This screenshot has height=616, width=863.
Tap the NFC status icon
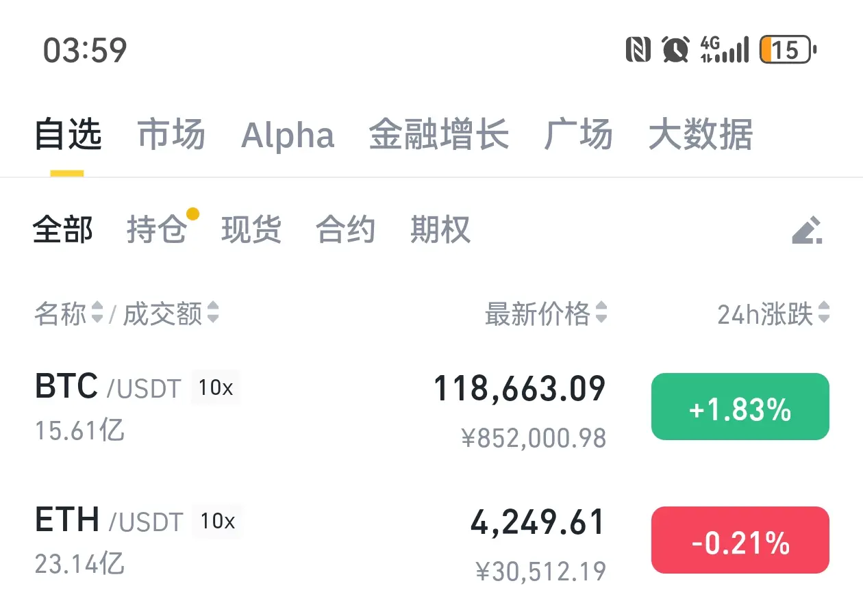638,50
